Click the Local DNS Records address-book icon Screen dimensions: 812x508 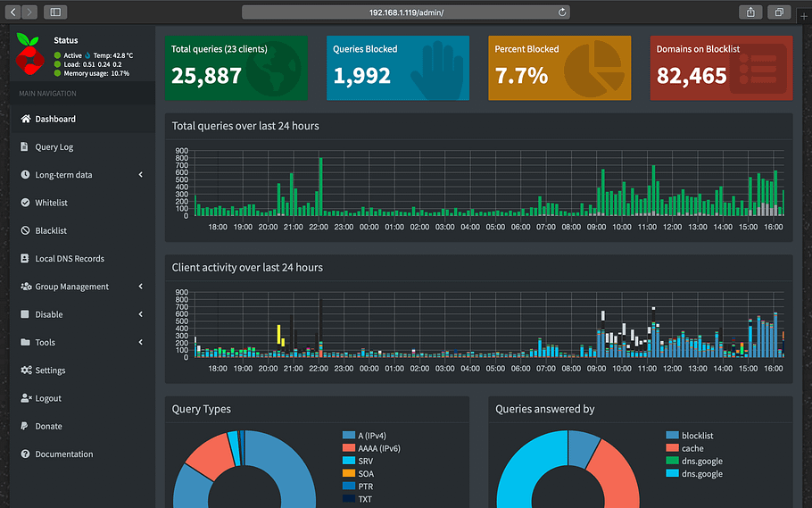[x=24, y=258]
